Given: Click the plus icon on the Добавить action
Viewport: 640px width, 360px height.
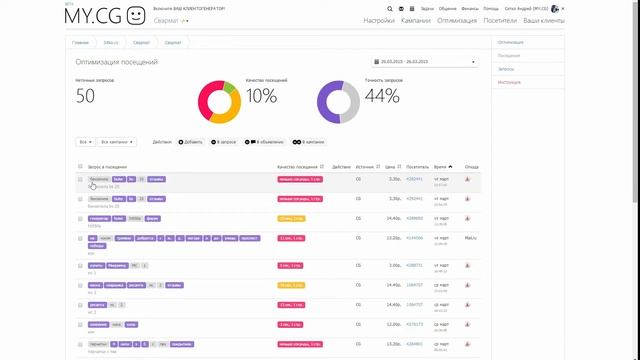Looking at the screenshot, I should tap(181, 142).
